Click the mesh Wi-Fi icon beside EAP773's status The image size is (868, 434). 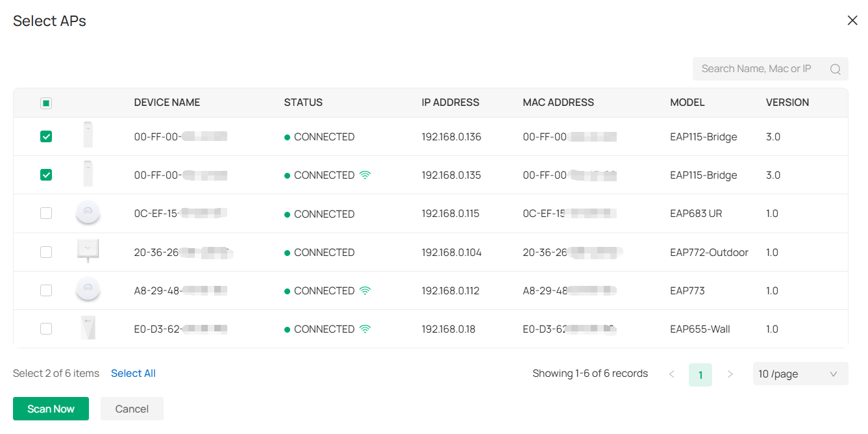(x=365, y=290)
